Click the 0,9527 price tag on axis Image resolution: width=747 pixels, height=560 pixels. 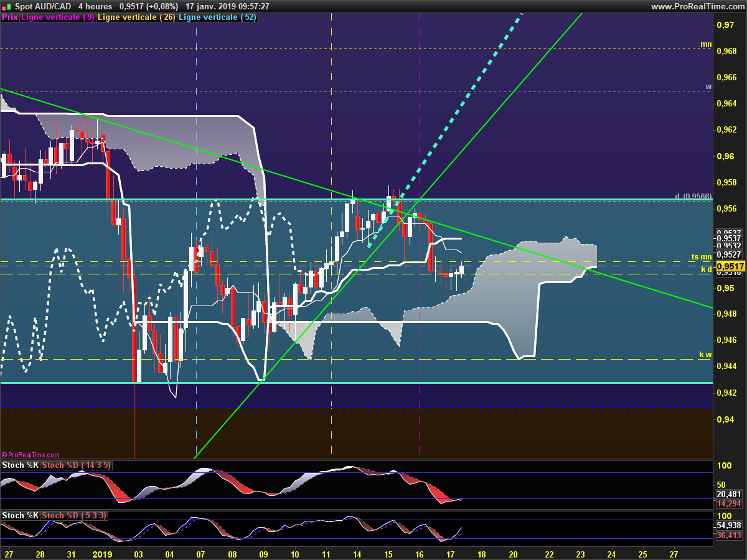(728, 254)
